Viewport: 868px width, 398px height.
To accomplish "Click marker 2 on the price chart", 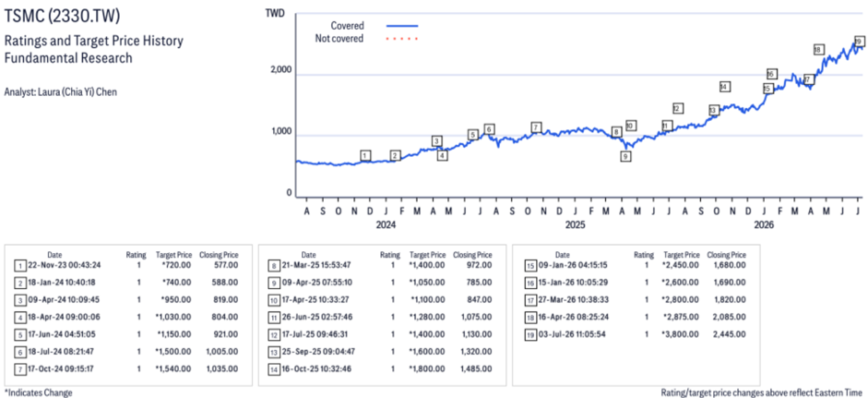I will click(x=395, y=156).
